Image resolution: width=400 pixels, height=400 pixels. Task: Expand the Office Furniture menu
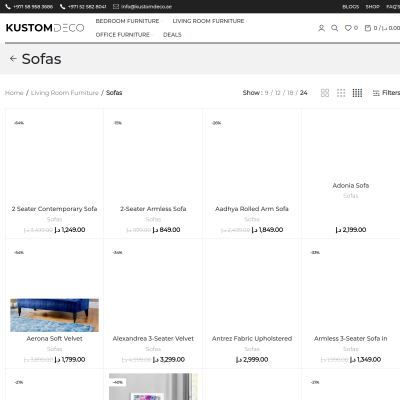point(124,35)
